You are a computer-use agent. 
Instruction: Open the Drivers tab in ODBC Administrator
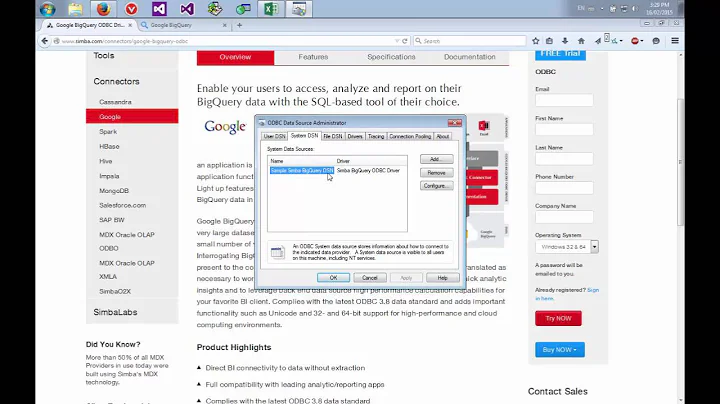pyautogui.click(x=354, y=136)
